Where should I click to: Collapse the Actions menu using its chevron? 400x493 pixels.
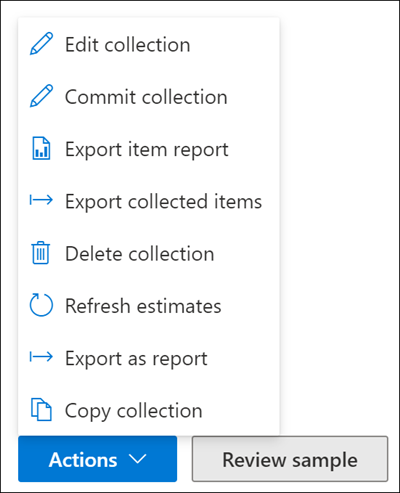(x=138, y=459)
